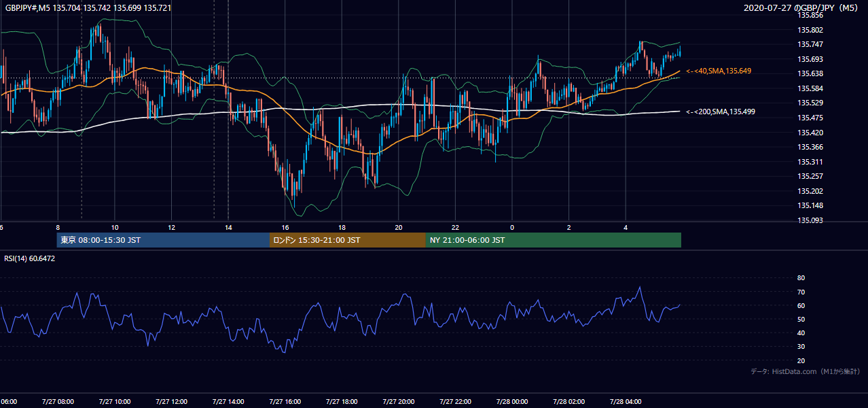Click the 7/27 12:00 date label
Image resolution: width=868 pixels, height=408 pixels.
point(171,401)
